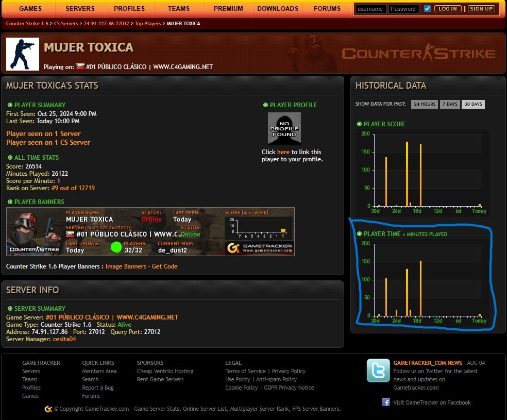Viewport: 507px width, 420px height.
Task: Open the footer Games link
Action: click(30, 396)
